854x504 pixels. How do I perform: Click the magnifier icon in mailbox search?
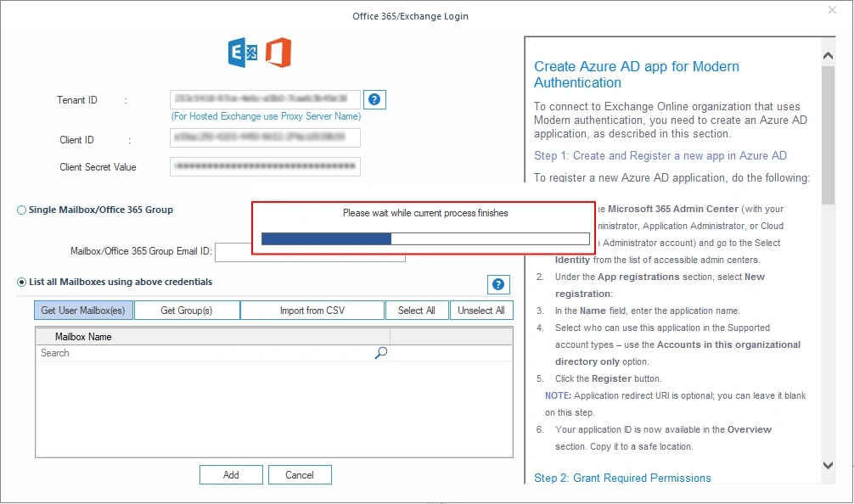[x=381, y=353]
